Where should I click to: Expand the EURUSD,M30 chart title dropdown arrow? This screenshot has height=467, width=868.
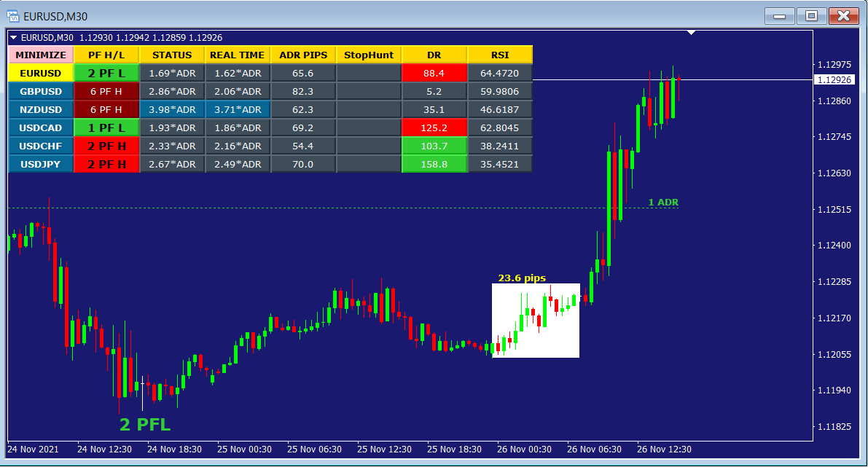click(x=13, y=37)
